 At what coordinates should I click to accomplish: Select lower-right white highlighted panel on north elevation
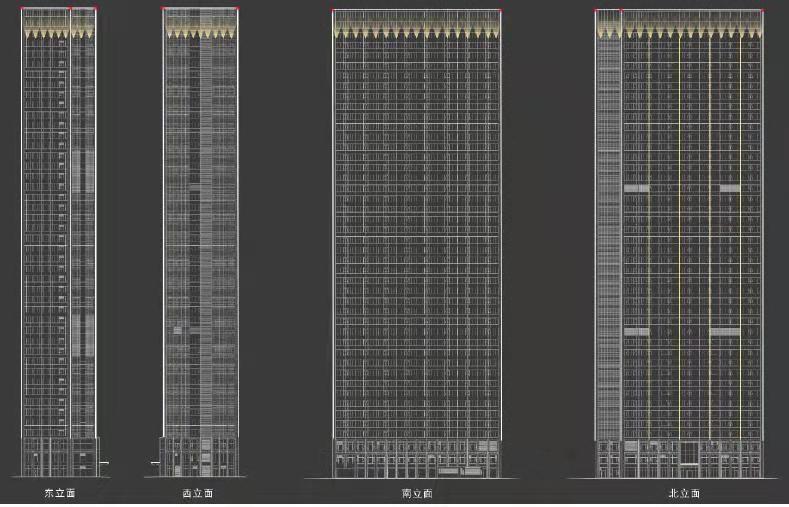[x=725, y=331]
